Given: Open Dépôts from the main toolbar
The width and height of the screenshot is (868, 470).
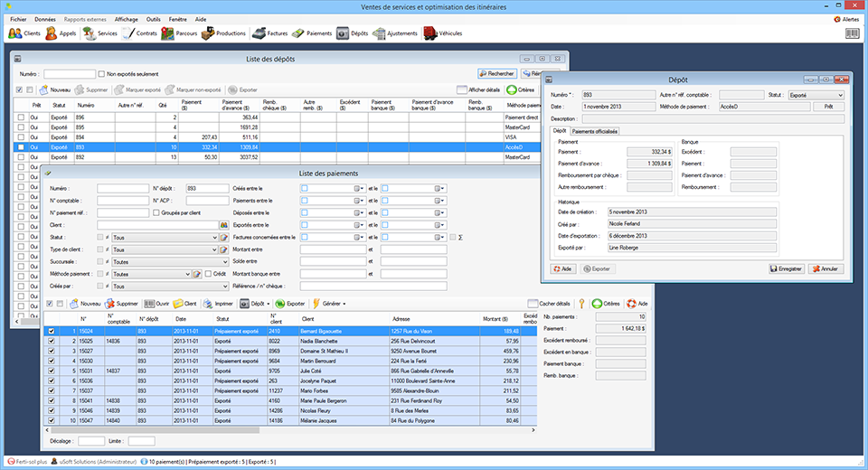Looking at the screenshot, I should pyautogui.click(x=353, y=33).
